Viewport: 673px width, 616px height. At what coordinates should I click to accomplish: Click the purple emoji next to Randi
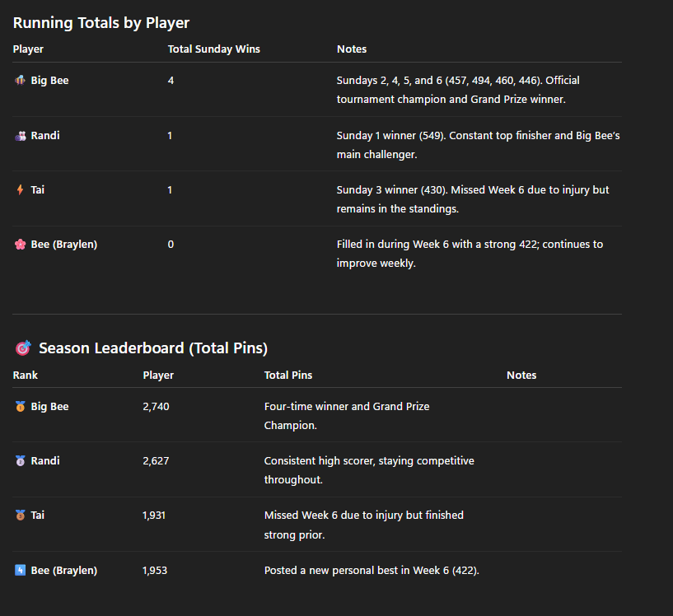coord(21,136)
